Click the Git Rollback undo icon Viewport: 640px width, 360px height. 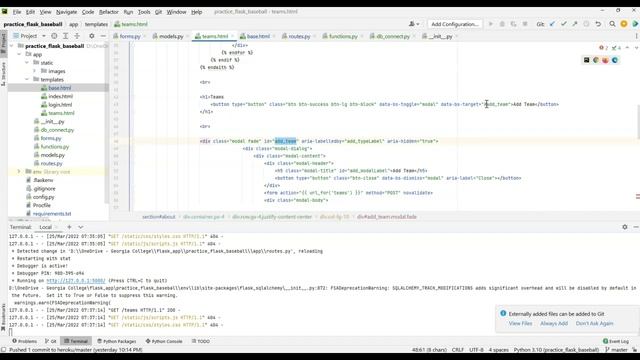598,24
